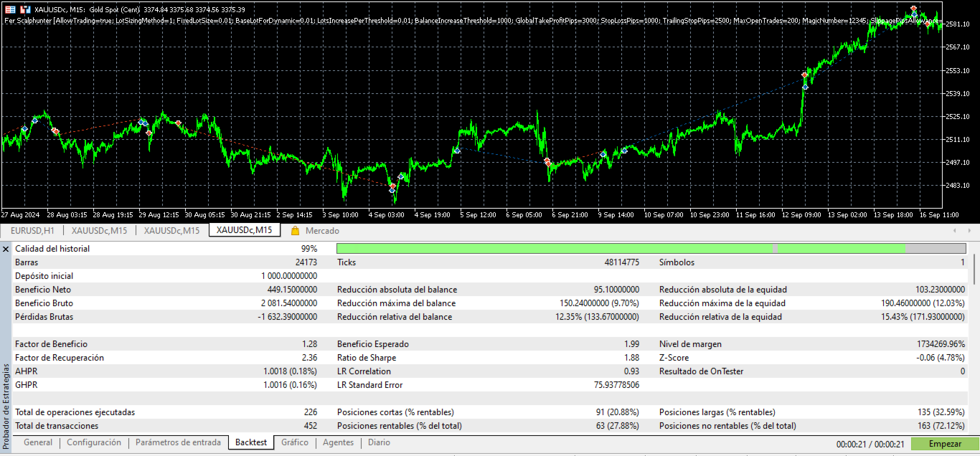Click the Depósito inicial value 1 000.00000000
Screen dimensions: 980x456
click(289, 276)
